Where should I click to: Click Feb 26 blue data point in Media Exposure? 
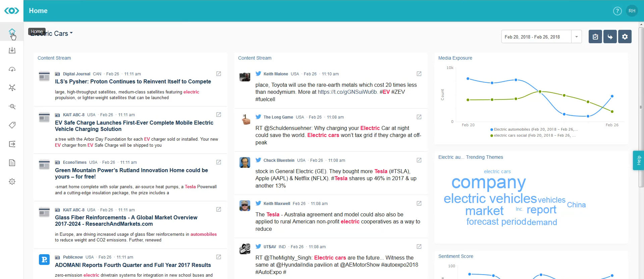[612, 96]
